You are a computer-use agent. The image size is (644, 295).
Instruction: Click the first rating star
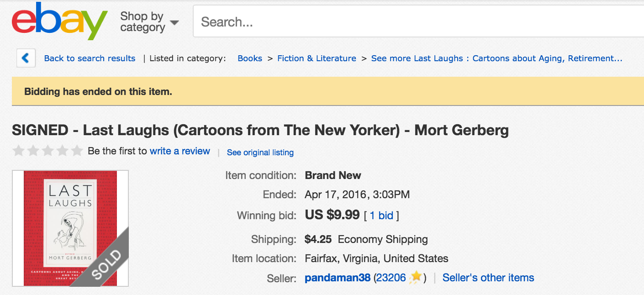tap(18, 151)
